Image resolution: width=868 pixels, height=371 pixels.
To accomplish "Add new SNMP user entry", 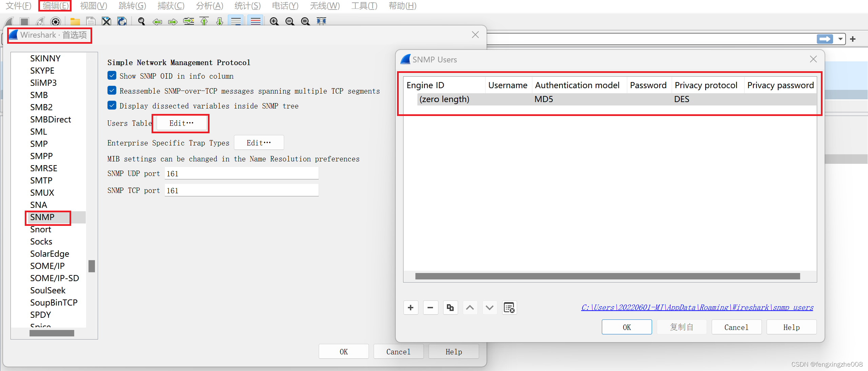I will pyautogui.click(x=411, y=308).
